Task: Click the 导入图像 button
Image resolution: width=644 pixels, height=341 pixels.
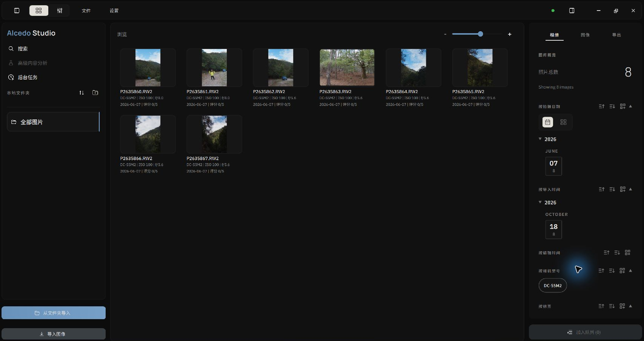Action: coord(54,334)
